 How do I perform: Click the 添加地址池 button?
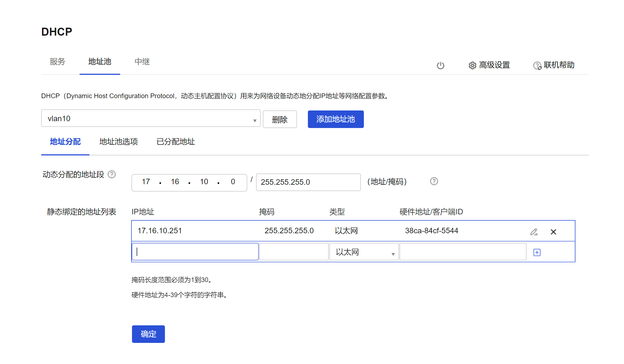coord(336,119)
